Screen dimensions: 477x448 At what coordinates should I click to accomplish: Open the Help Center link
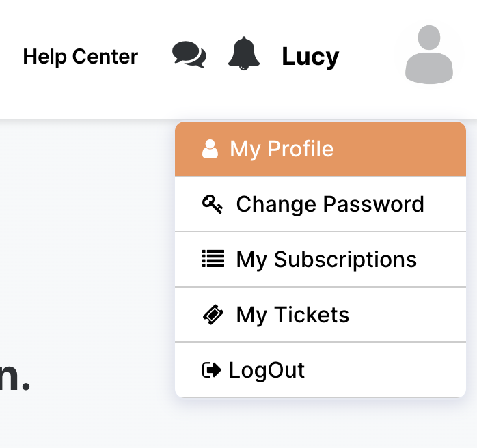[80, 56]
